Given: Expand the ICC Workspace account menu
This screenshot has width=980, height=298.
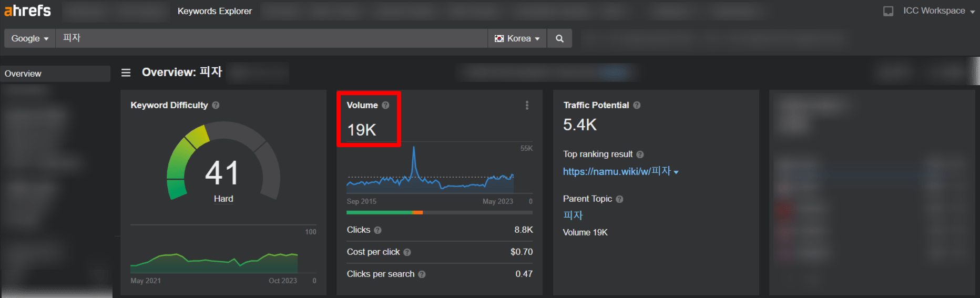Looking at the screenshot, I should (x=938, y=11).
